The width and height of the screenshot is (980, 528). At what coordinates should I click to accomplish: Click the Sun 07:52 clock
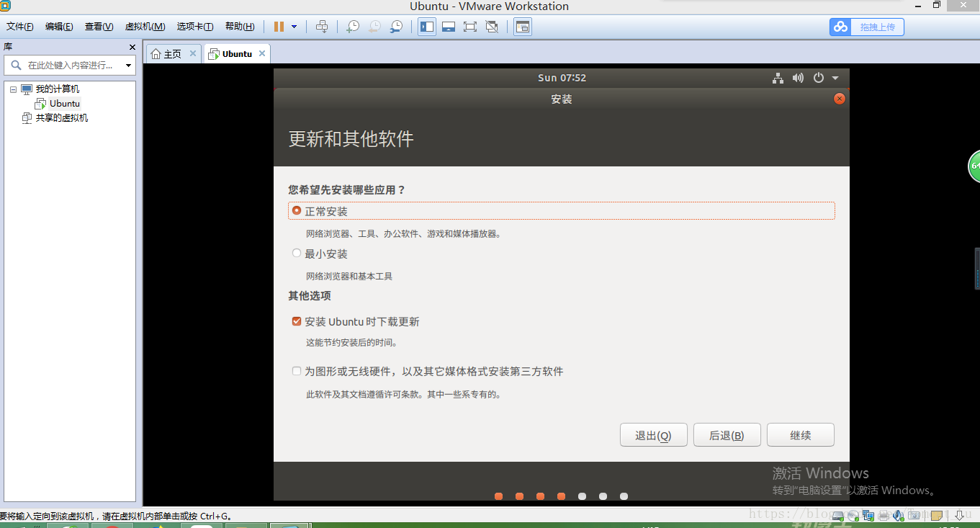562,78
